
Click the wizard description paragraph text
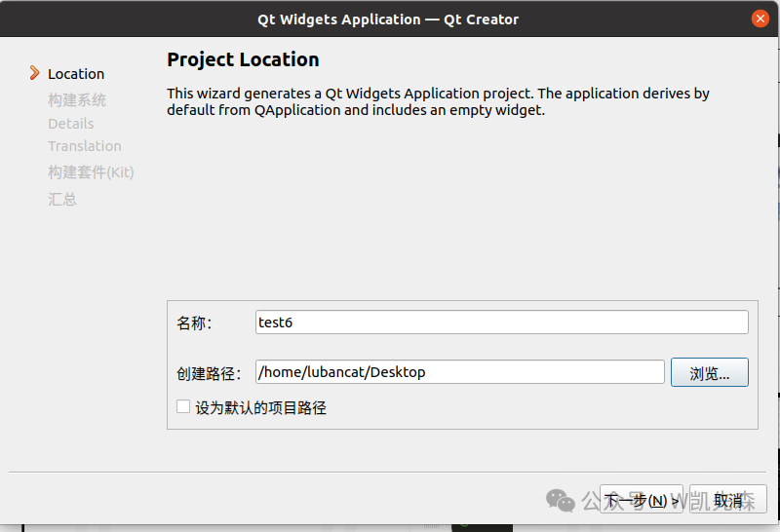pos(438,102)
